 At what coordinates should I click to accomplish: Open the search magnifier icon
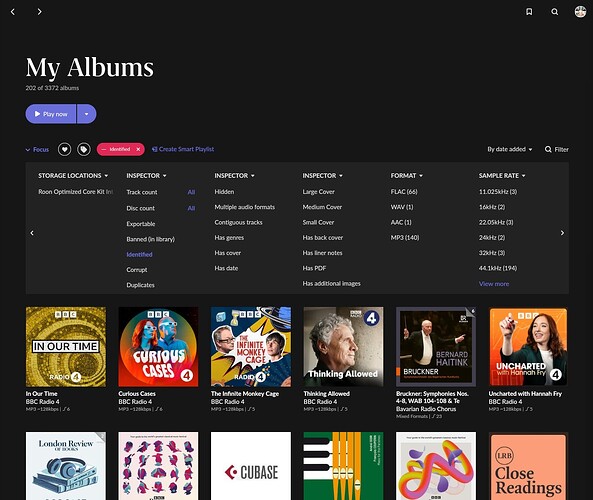tap(554, 12)
